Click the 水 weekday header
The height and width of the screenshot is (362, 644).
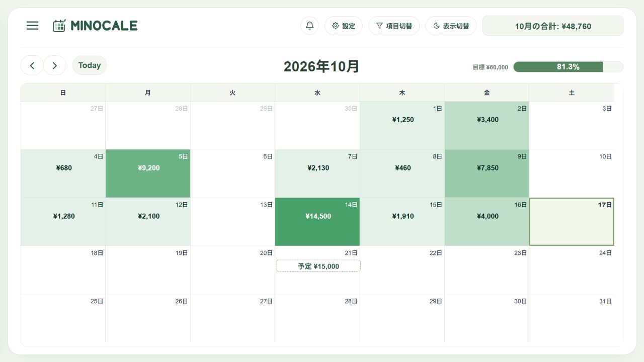[x=317, y=93]
